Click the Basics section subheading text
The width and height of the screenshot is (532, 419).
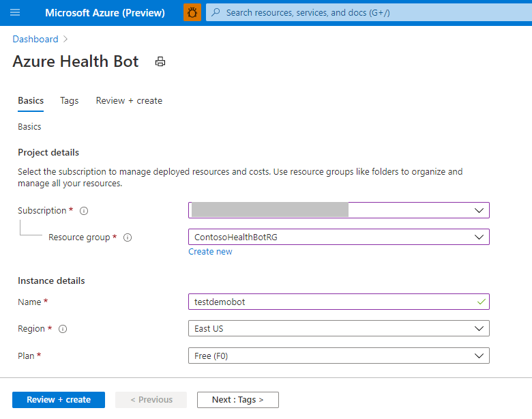pos(29,127)
